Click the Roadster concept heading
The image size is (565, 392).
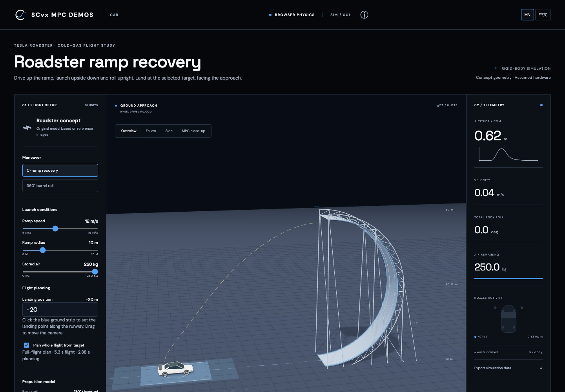click(x=58, y=121)
